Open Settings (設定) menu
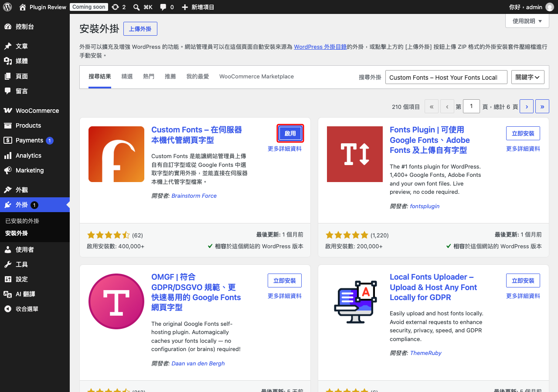This screenshot has width=558, height=392. pos(35,279)
